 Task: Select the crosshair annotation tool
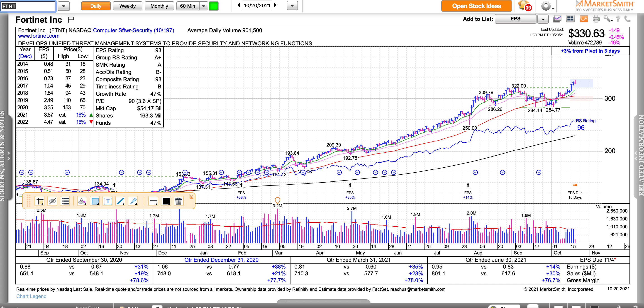click(x=40, y=201)
